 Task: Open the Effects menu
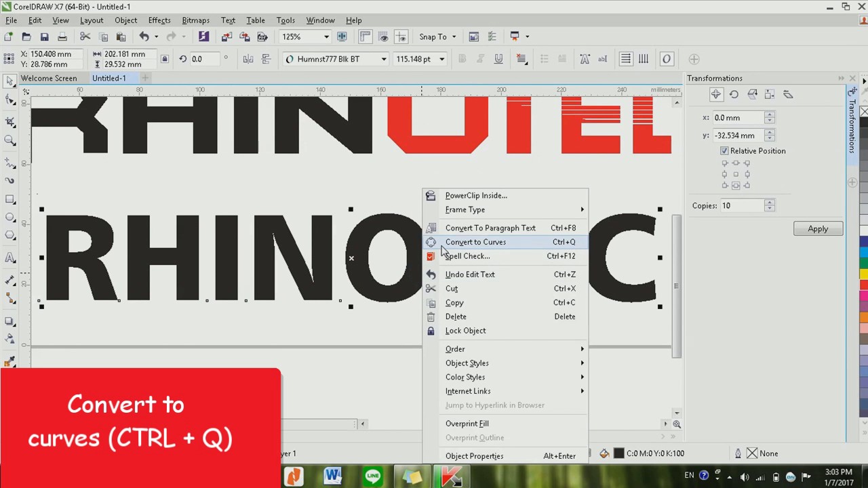click(x=159, y=20)
